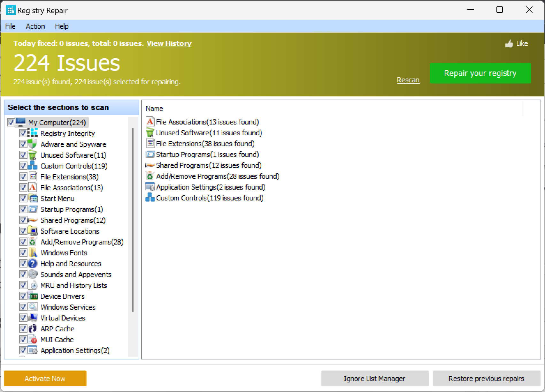Screen dimensions: 545x392
Task: Disable the Custom Controls(119) checkbox
Action: coord(23,166)
